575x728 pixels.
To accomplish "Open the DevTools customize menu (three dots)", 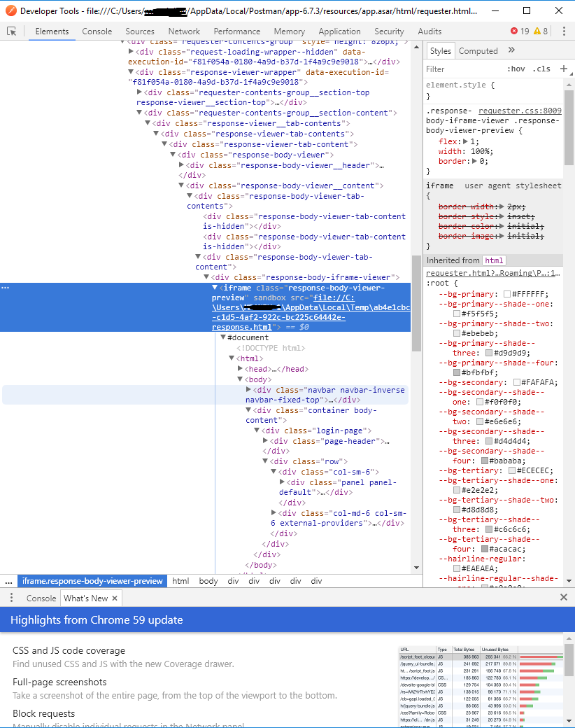I will pos(564,31).
